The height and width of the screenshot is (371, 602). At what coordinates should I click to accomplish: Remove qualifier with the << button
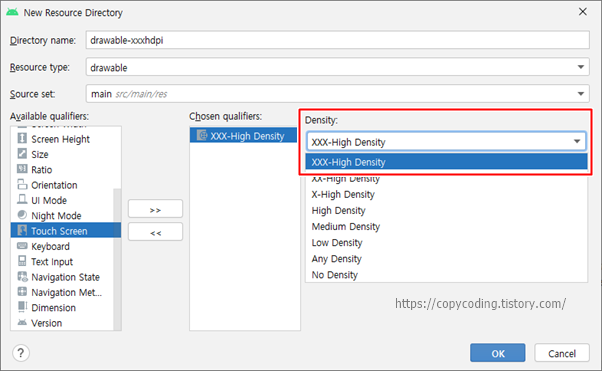click(x=155, y=232)
